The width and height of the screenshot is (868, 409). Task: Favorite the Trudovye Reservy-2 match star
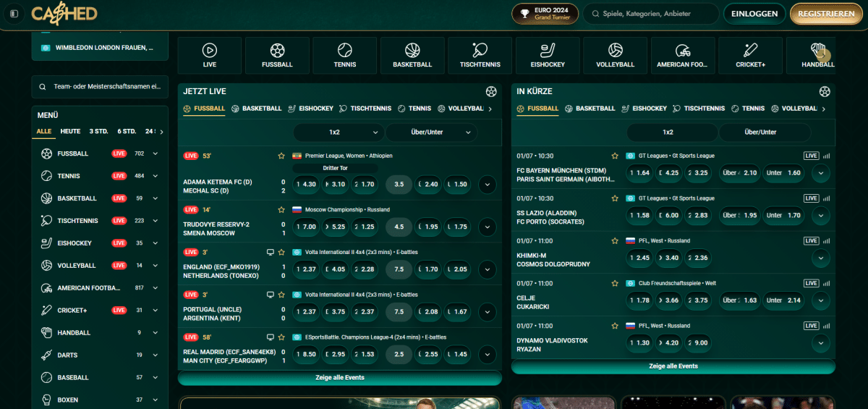[x=281, y=209]
